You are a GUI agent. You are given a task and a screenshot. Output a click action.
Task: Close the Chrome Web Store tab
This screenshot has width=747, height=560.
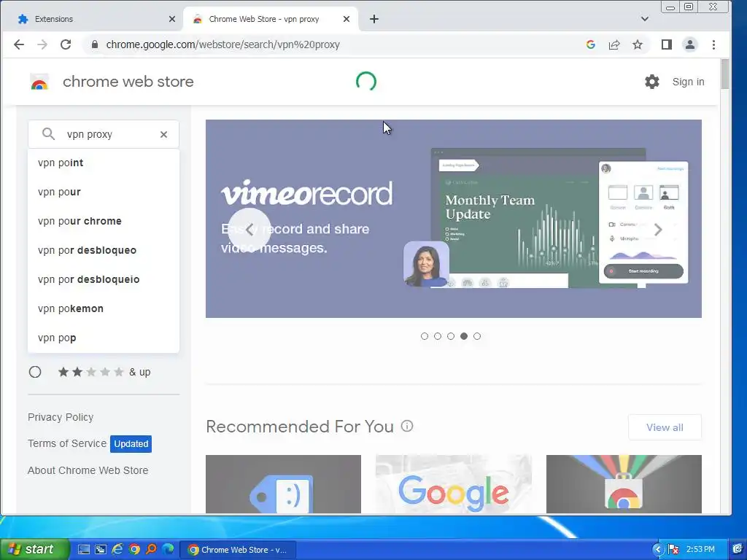[347, 19]
